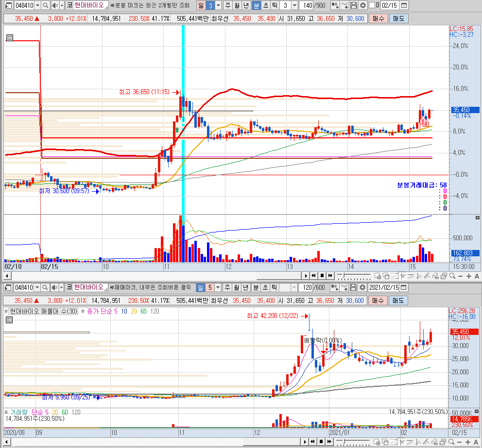
Task: Click plus zoom-in icon in top chart bottom bar
Action: [468, 276]
